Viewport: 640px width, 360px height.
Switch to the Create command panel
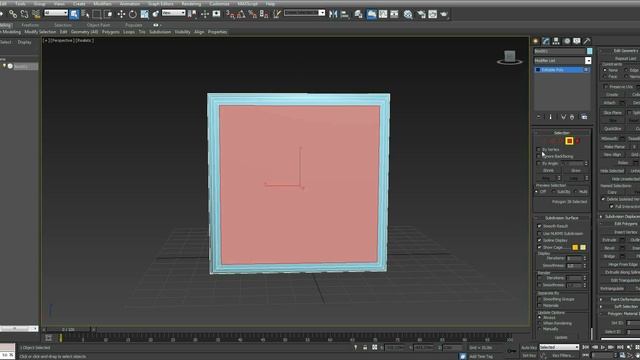tap(536, 41)
